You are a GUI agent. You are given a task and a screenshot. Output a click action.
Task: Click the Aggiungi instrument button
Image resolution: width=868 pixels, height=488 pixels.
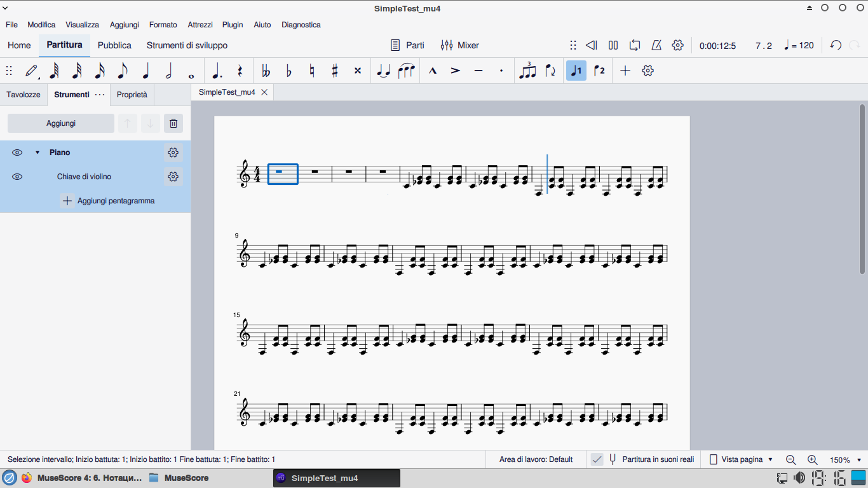[x=61, y=123]
